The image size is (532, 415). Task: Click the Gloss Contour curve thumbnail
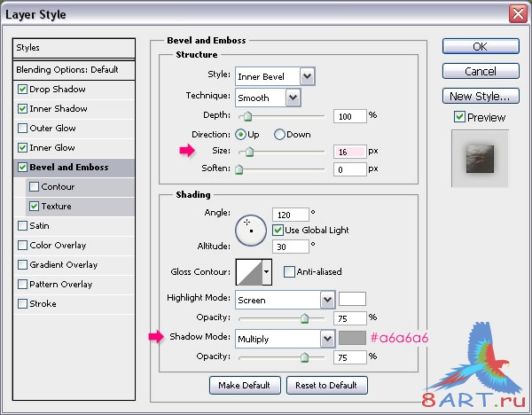[249, 272]
